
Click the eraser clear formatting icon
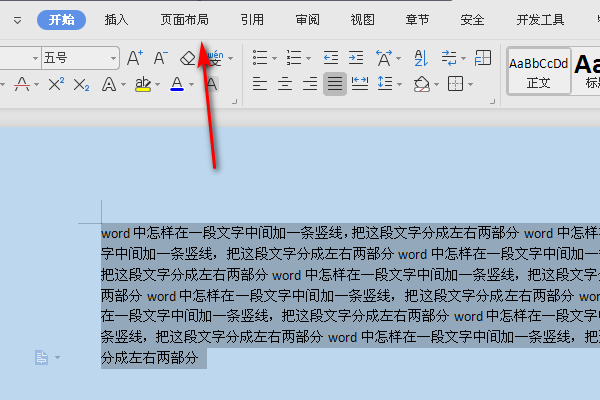(x=188, y=58)
